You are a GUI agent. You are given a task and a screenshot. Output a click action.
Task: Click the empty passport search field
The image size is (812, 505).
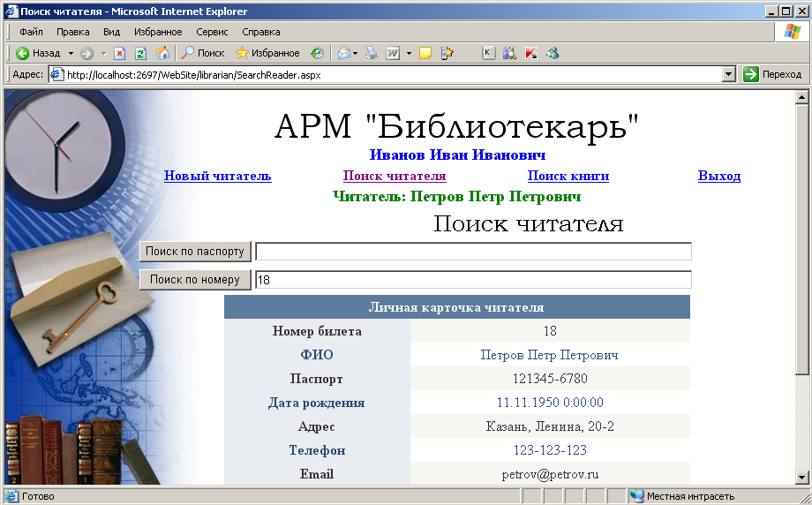click(473, 252)
